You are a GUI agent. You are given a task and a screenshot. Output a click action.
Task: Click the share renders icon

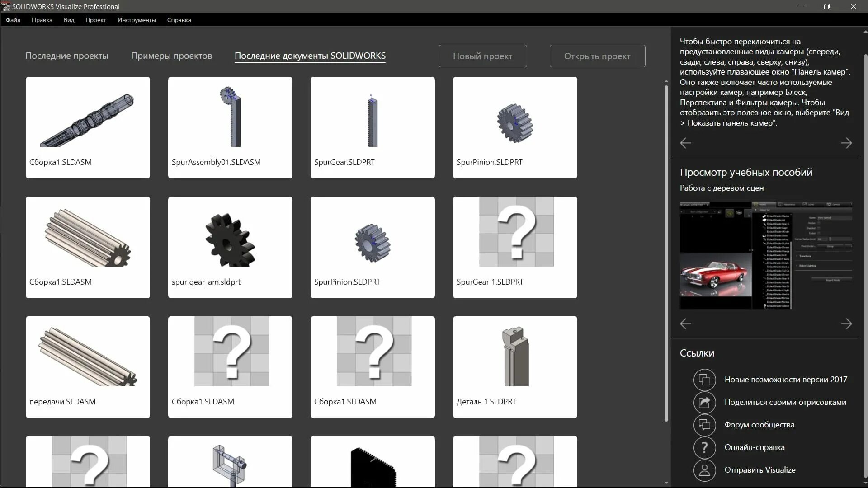coord(704,402)
